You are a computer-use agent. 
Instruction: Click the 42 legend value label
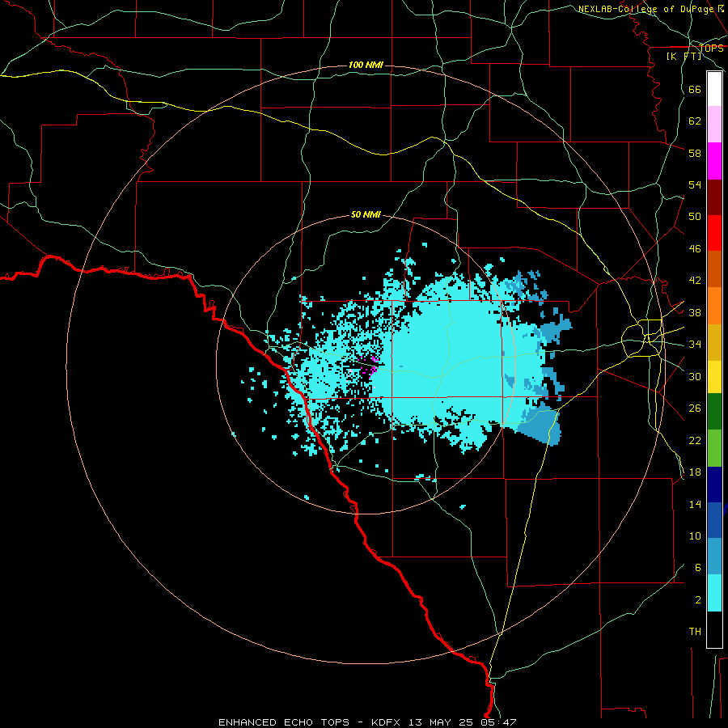pyautogui.click(x=695, y=280)
